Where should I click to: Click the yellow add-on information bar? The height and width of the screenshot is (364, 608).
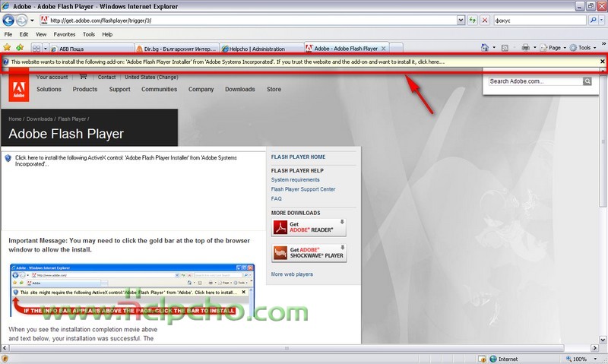pyautogui.click(x=301, y=62)
